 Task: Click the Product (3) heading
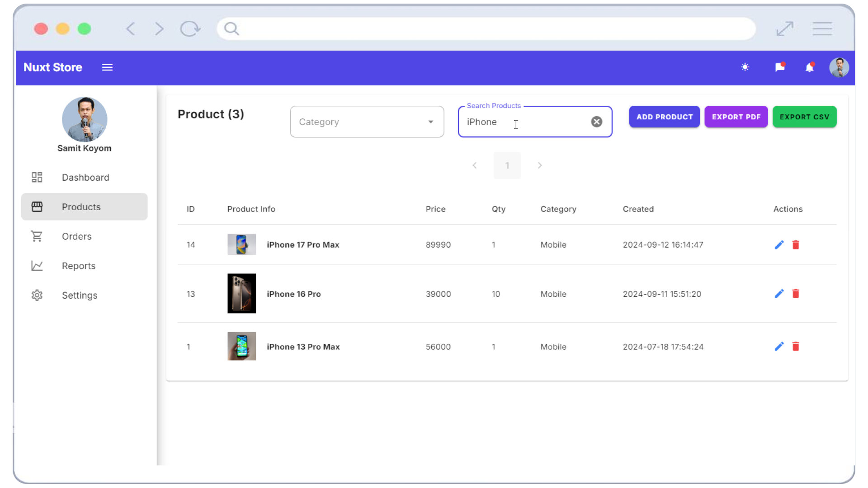tap(211, 114)
